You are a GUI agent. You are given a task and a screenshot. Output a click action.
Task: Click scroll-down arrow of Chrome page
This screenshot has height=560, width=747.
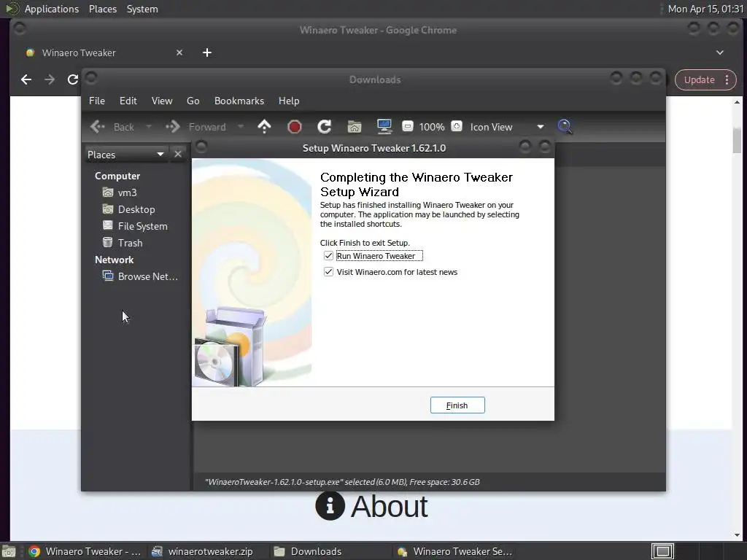click(737, 535)
